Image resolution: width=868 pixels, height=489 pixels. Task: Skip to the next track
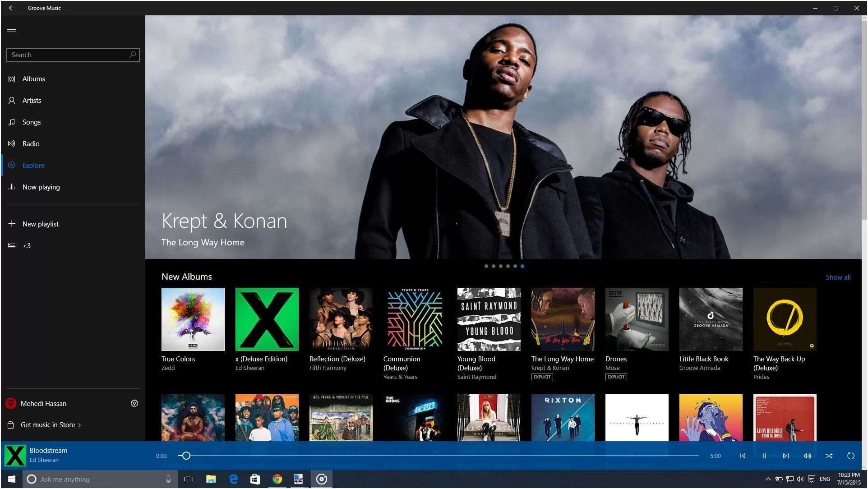(x=785, y=456)
